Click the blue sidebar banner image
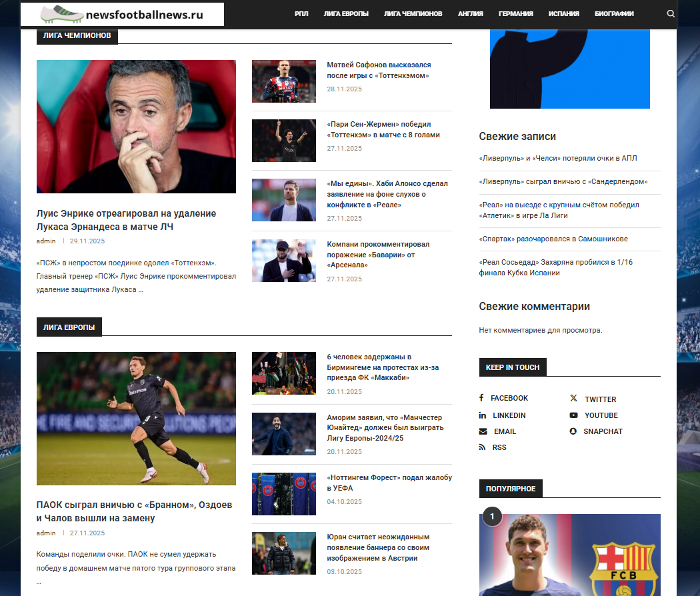The width and height of the screenshot is (700, 596). pyautogui.click(x=569, y=69)
